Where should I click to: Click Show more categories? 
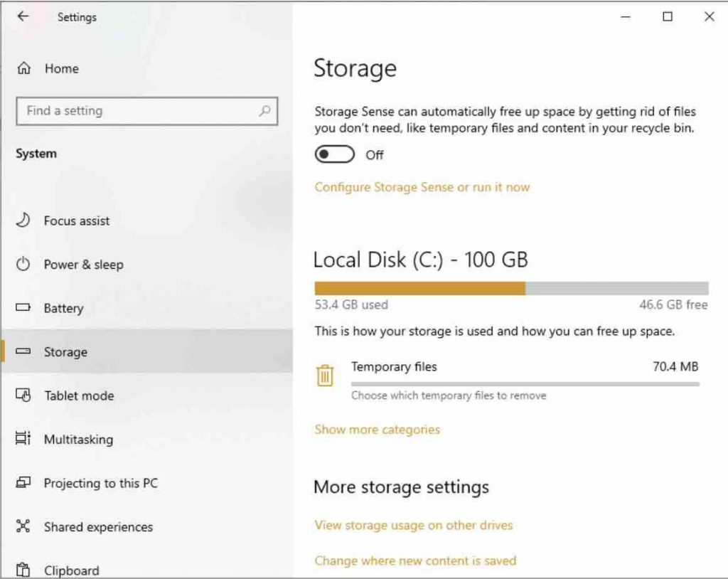click(x=377, y=430)
